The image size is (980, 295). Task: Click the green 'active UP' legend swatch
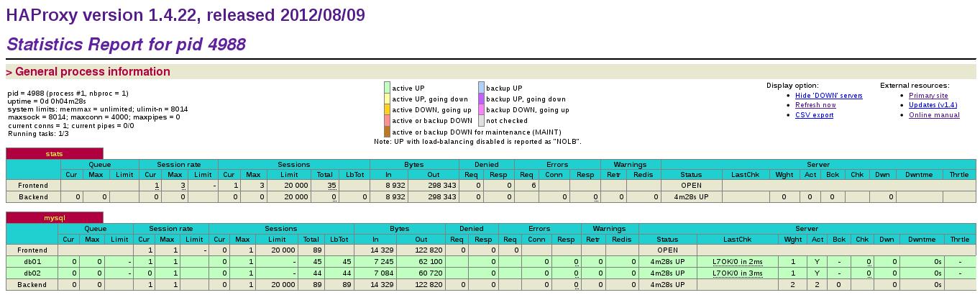click(x=387, y=88)
